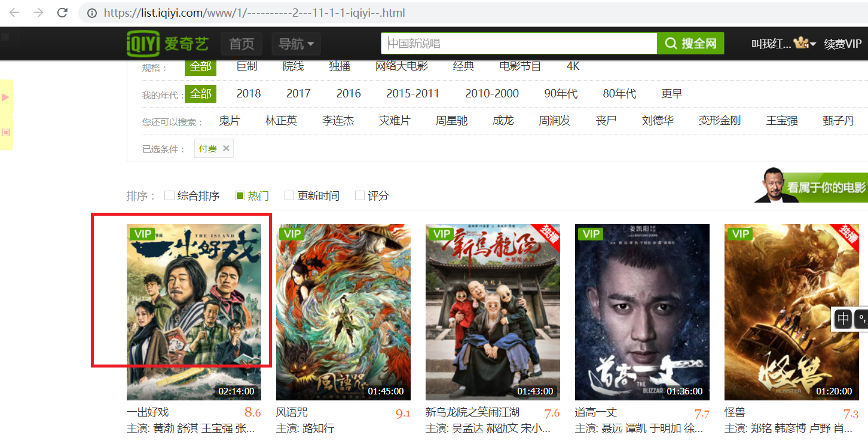Click the 中 input method indicator
This screenshot has height=447, width=868.
(x=843, y=319)
